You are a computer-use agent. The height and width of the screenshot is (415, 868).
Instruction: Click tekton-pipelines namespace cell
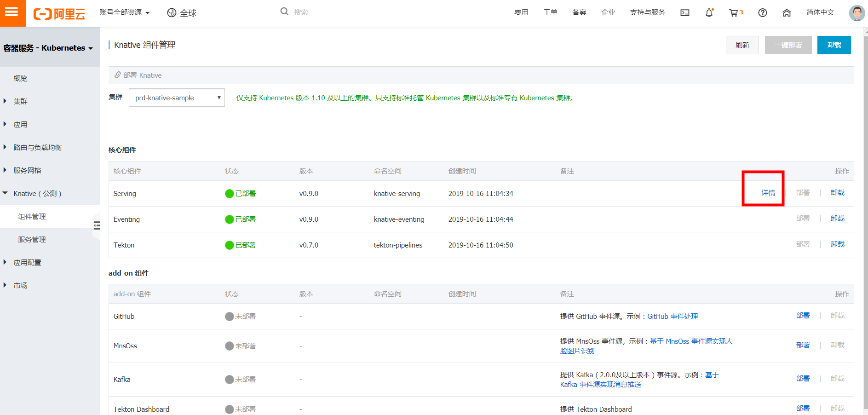[x=398, y=245]
